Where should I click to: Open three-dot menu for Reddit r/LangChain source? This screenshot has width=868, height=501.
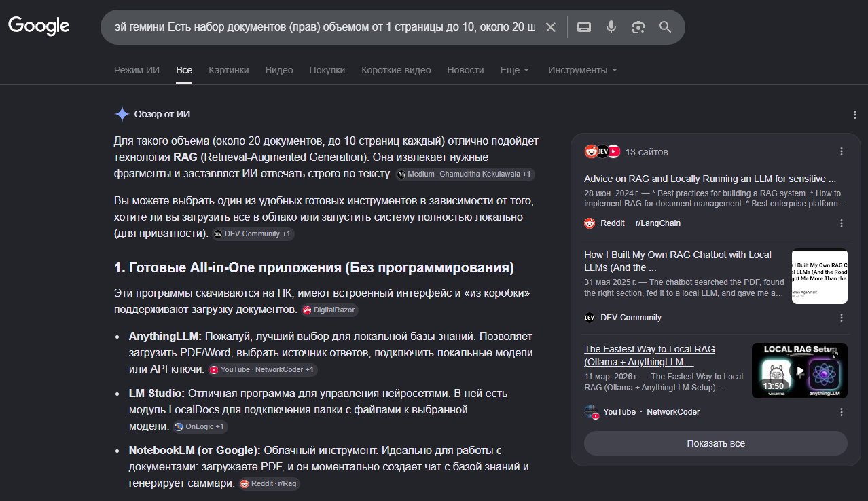(x=842, y=223)
